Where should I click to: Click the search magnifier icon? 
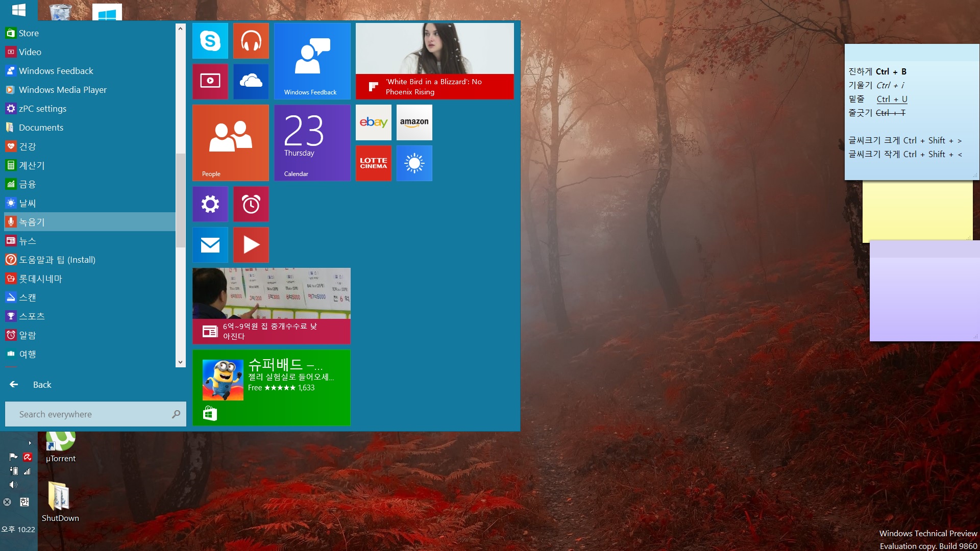[176, 414]
